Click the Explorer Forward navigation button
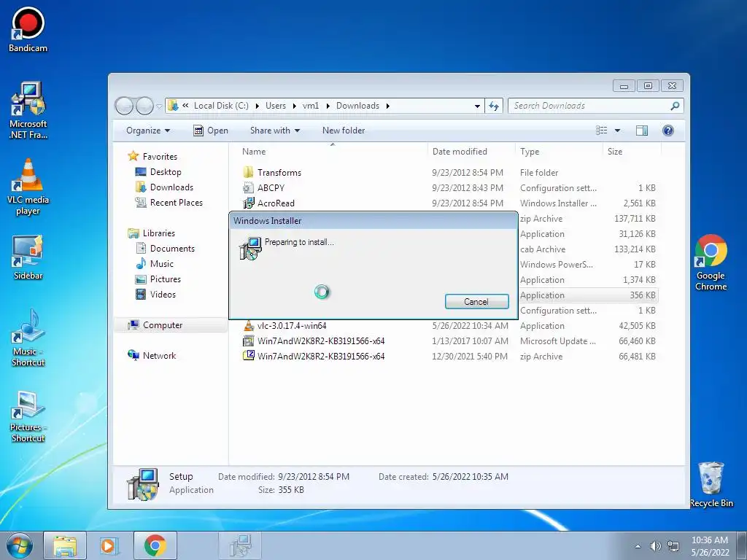747x560 pixels. 144,106
